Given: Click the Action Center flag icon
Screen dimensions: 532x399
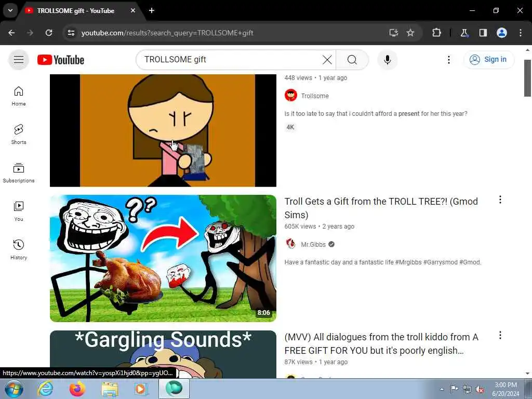Looking at the screenshot, I should click(x=454, y=389).
